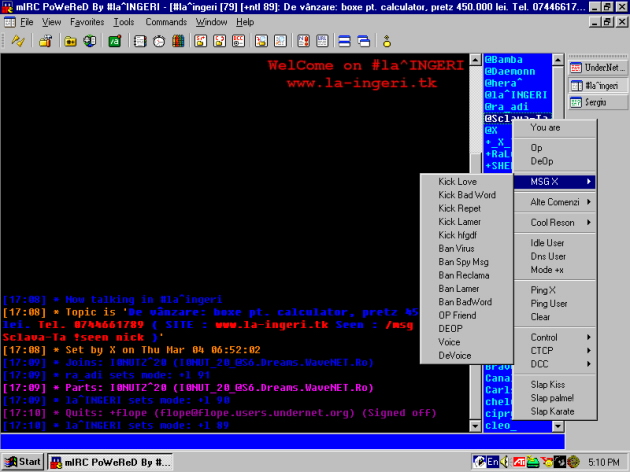Viewport: 630px width, 472px height.
Task: Expand the CTCP submenu
Action: (554, 351)
